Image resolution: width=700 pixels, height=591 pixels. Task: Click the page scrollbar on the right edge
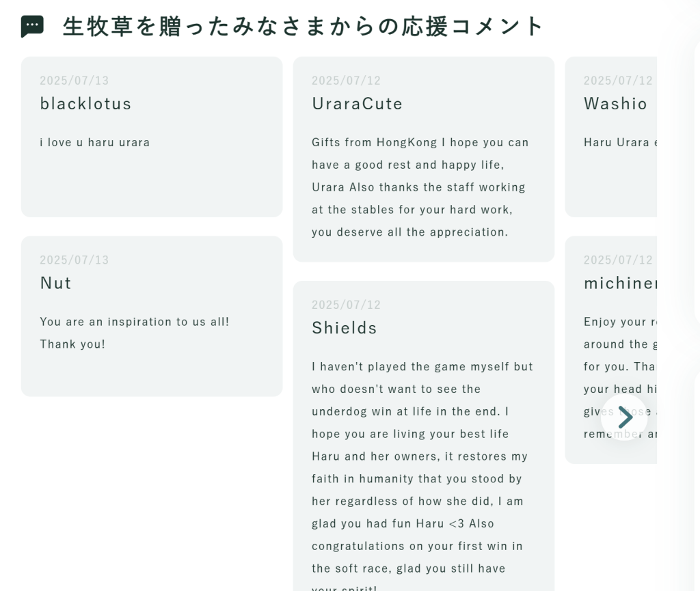696,294
